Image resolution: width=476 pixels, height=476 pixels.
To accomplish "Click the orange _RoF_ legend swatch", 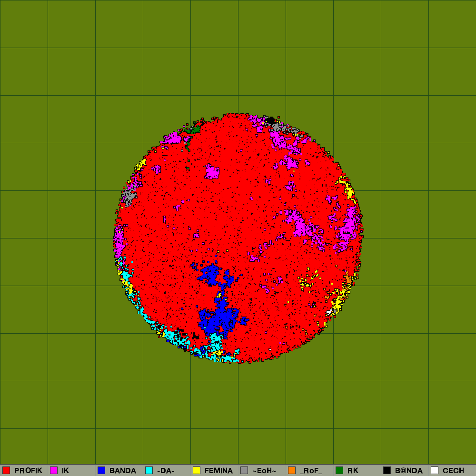I will (292, 470).
